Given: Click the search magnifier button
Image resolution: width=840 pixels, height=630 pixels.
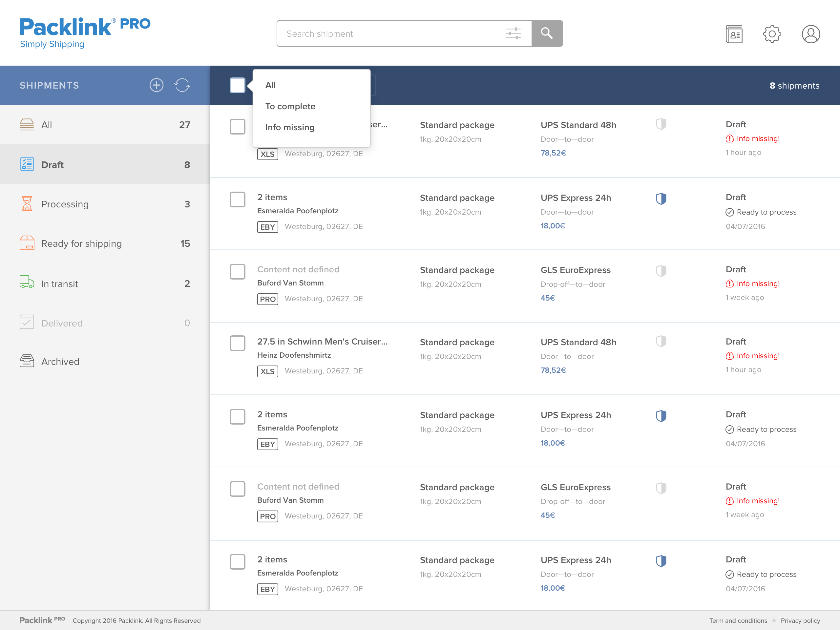Looking at the screenshot, I should 547,33.
